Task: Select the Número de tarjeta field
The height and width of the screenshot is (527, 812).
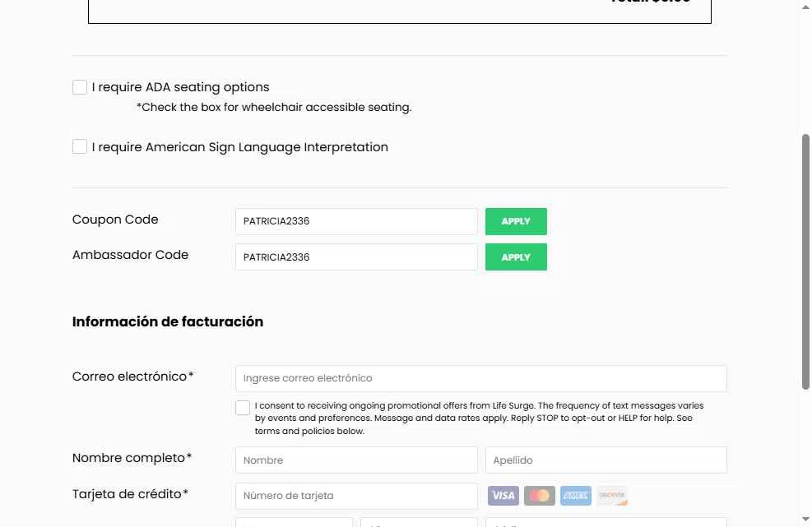Action: [x=356, y=496]
